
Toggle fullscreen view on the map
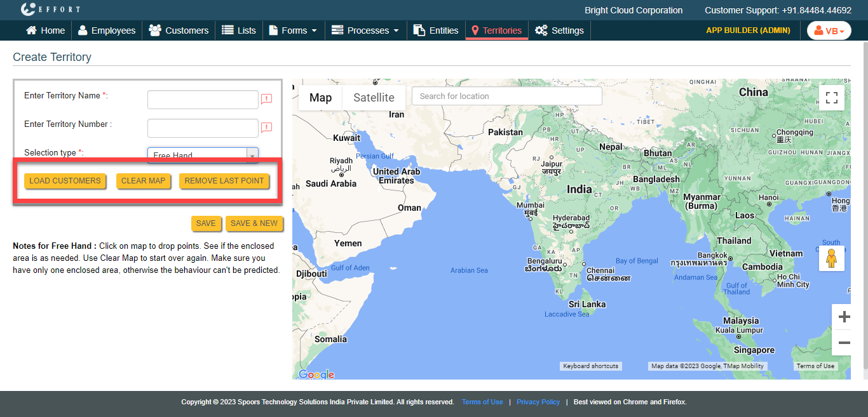(x=831, y=98)
